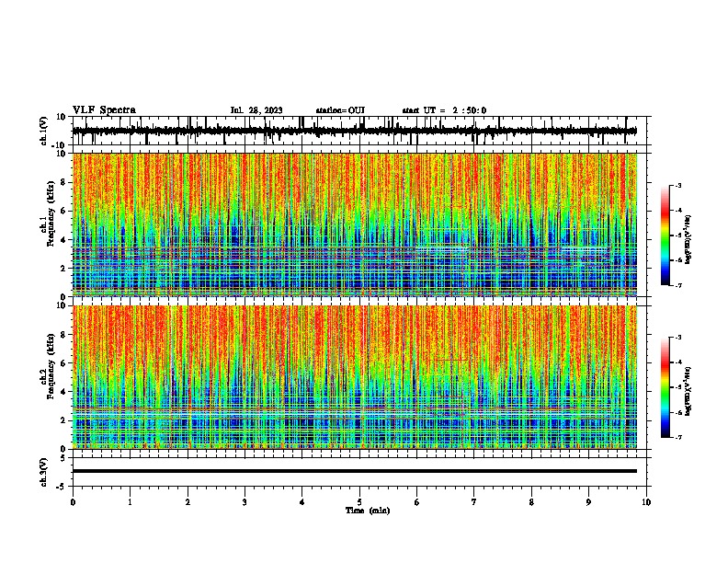This screenshot has width=728, height=563.
Task: Click the "station=OUJ" header label
Action: (340, 110)
